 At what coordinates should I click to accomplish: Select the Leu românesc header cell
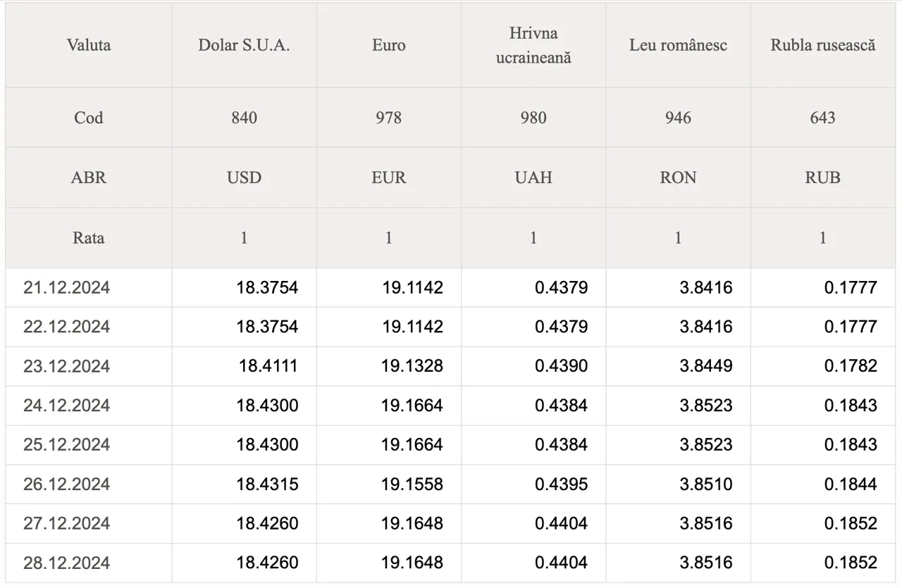click(678, 46)
